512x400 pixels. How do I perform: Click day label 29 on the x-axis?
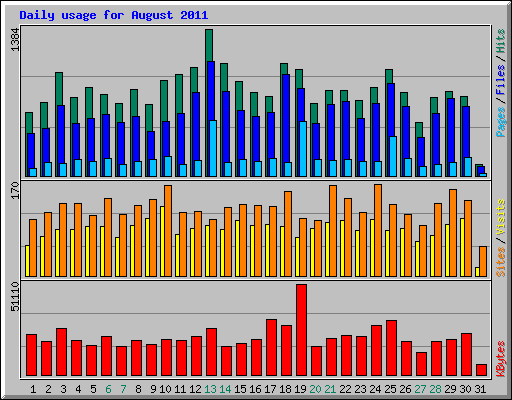coord(450,389)
